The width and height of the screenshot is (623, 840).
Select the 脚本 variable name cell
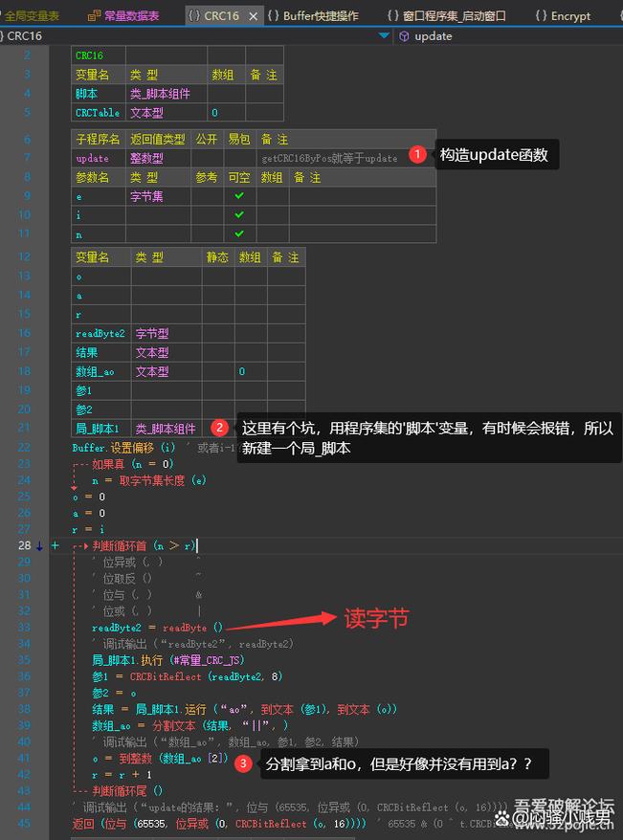click(99, 94)
